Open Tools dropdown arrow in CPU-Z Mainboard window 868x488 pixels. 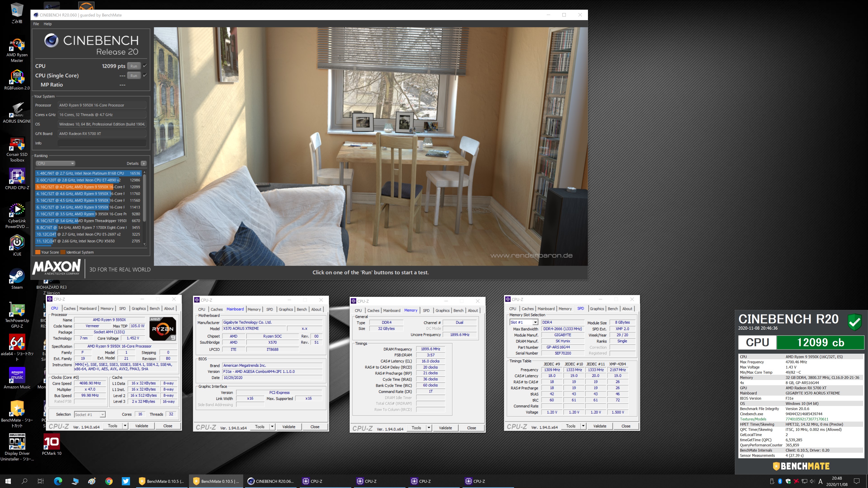pyautogui.click(x=272, y=427)
